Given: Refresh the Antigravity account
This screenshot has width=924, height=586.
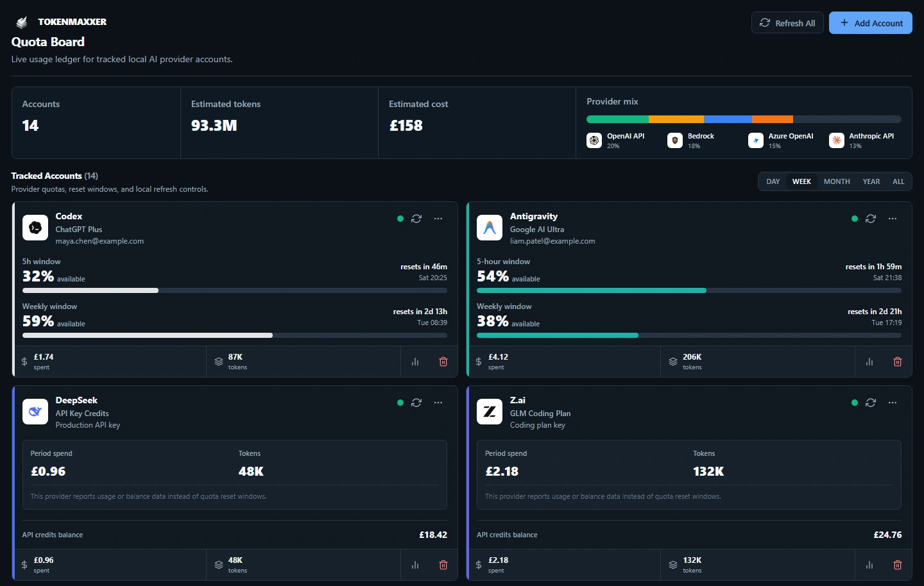Looking at the screenshot, I should 871,219.
